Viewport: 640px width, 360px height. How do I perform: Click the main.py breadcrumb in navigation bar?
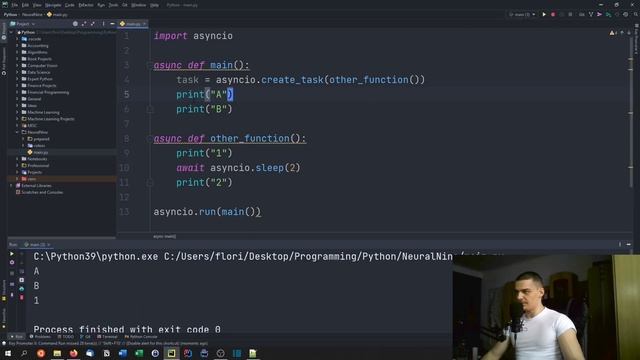[57, 14]
